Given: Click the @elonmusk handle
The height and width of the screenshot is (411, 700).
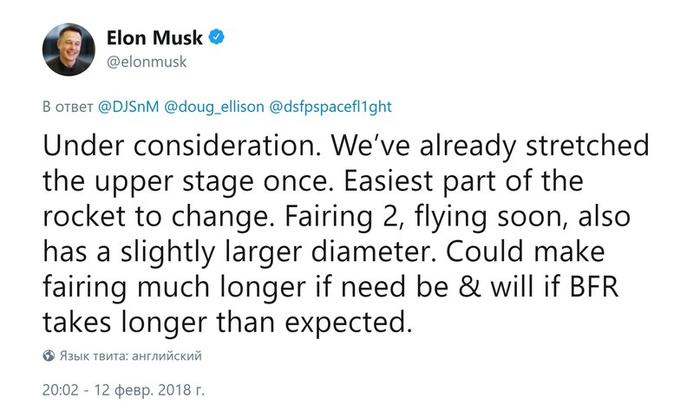Looking at the screenshot, I should click(x=146, y=61).
